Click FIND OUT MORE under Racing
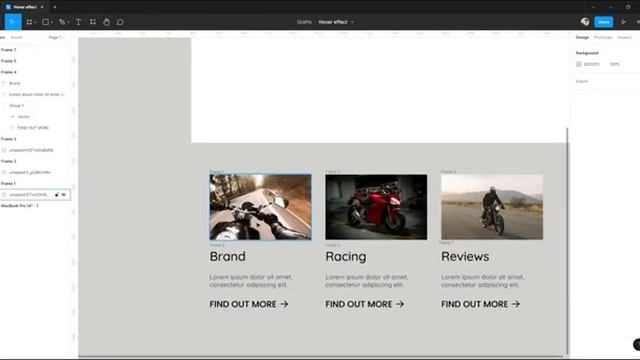 tap(359, 304)
